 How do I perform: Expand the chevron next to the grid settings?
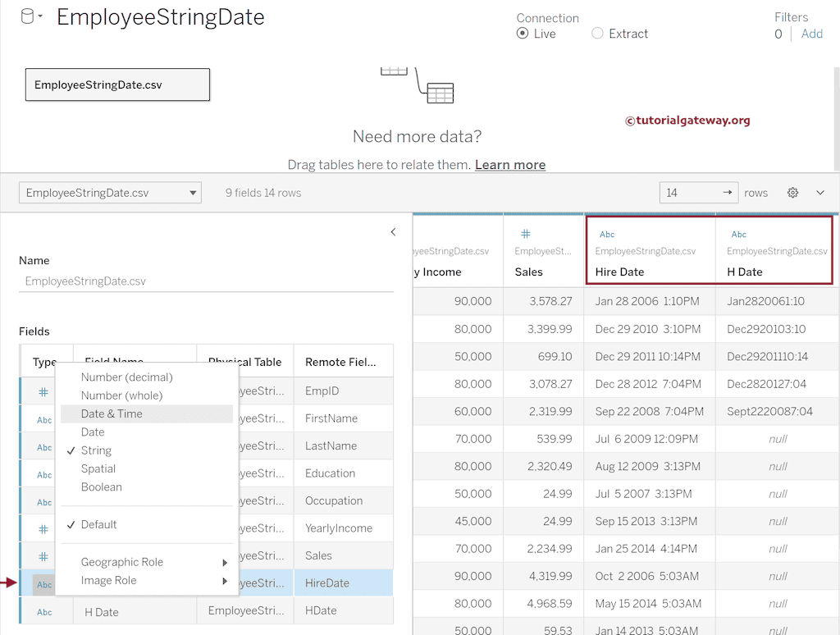click(820, 193)
